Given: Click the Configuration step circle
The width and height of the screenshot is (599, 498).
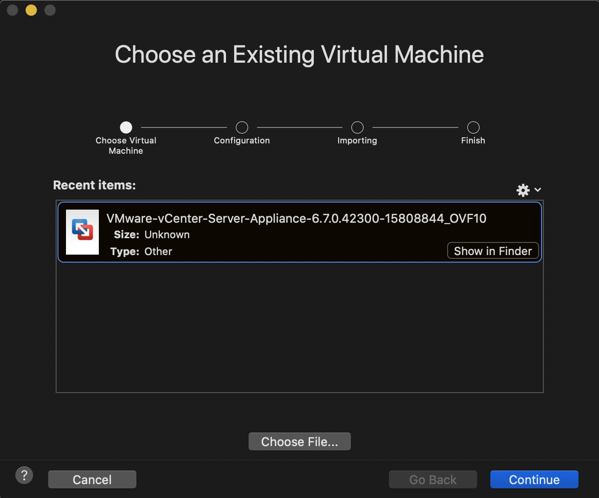Looking at the screenshot, I should click(242, 127).
